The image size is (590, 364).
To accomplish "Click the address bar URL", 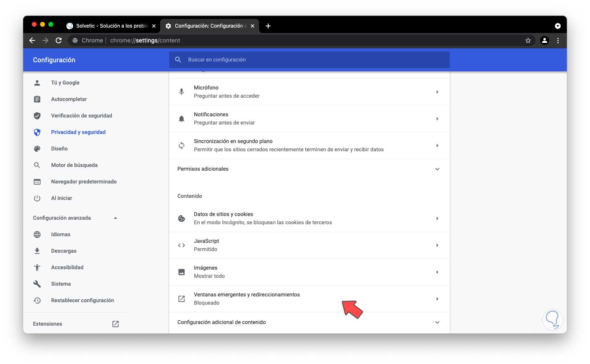I will 145,40.
